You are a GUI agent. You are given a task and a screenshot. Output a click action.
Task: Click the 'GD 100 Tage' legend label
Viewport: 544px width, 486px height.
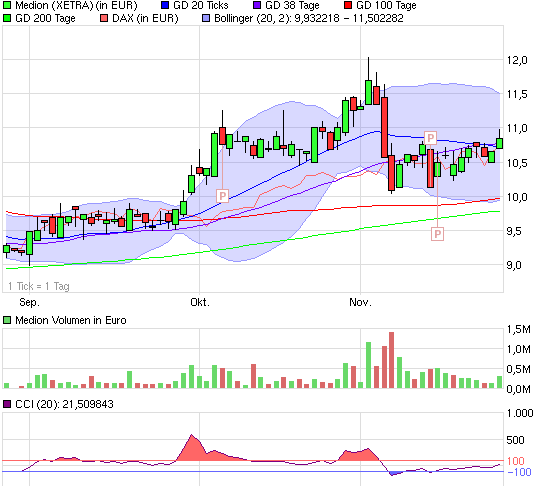(x=386, y=5)
